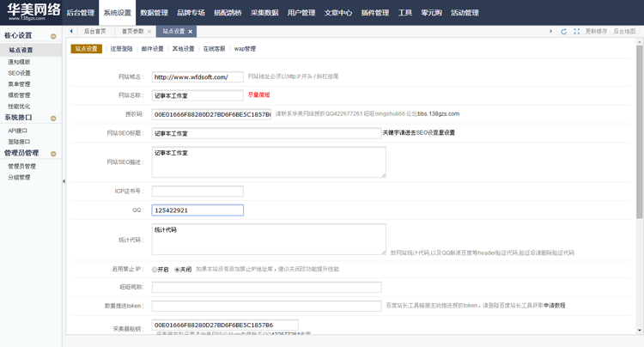Open the 活动管理 top menu
The width and height of the screenshot is (644, 347).
[x=465, y=13]
